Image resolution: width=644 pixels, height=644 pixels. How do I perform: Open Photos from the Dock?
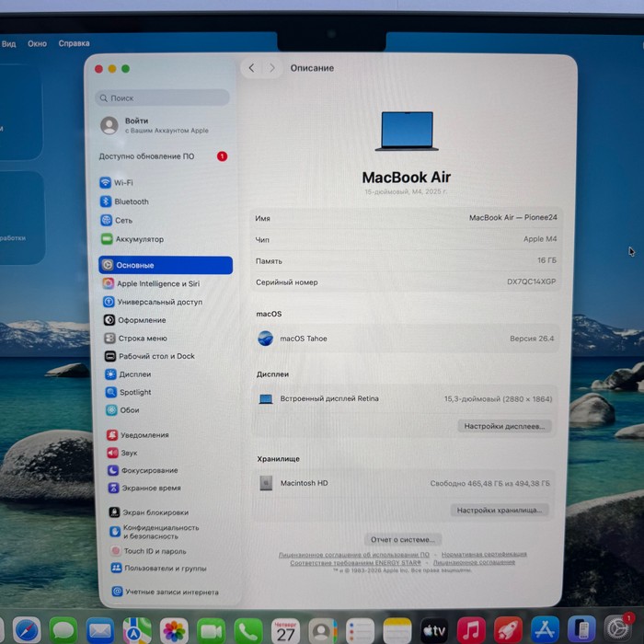point(174,631)
